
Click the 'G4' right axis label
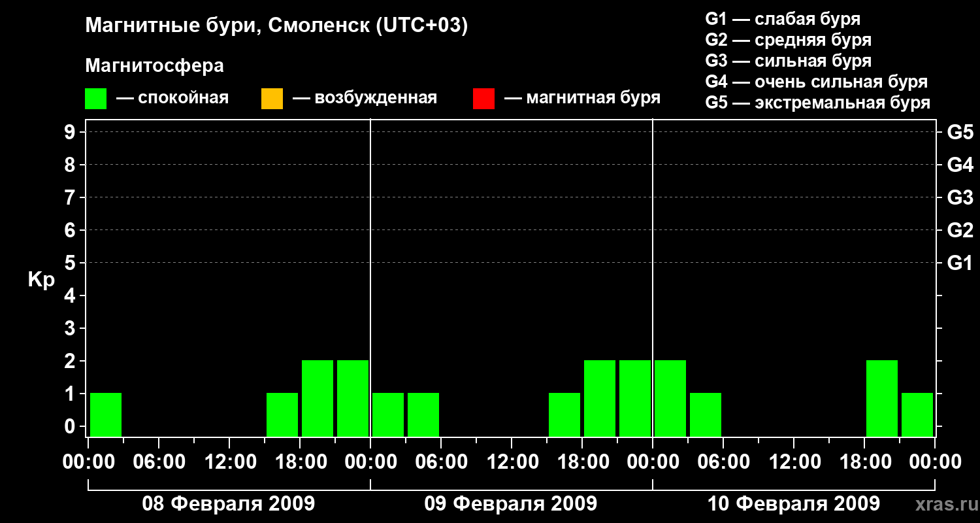pyautogui.click(x=960, y=165)
